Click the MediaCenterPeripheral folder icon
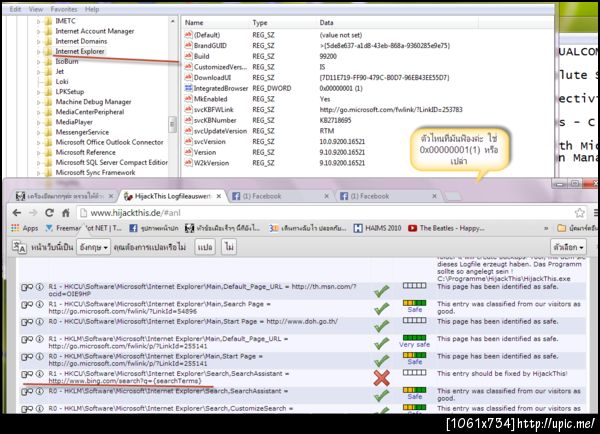Screen dimensions: 600x434 click(x=48, y=112)
